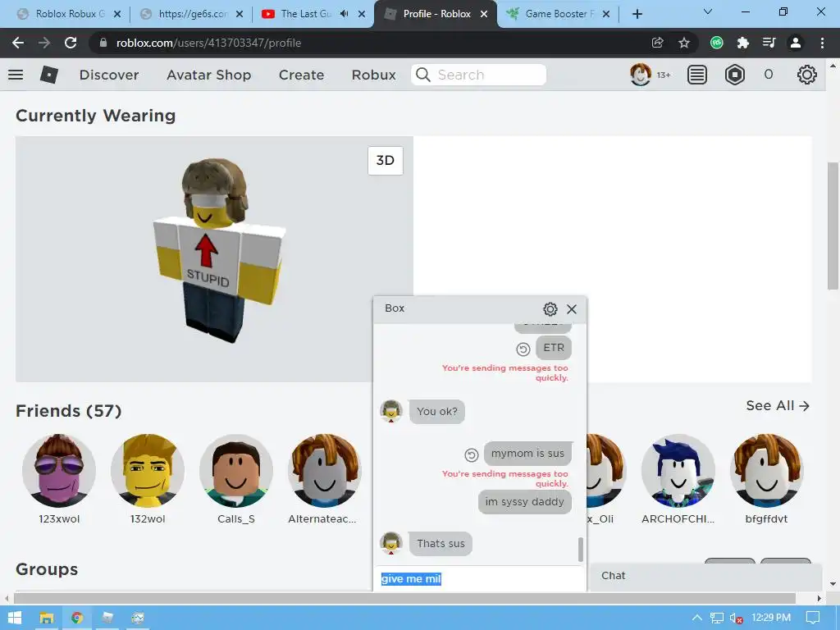Click the muted volume tray icon
The image size is (840, 630).
click(x=736, y=619)
